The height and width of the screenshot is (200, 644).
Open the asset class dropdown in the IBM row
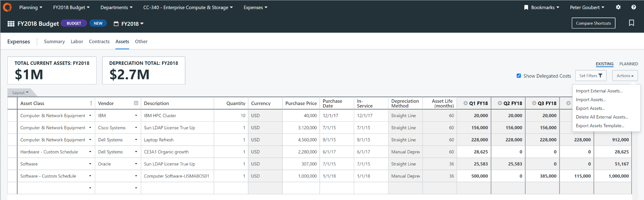tap(90, 116)
